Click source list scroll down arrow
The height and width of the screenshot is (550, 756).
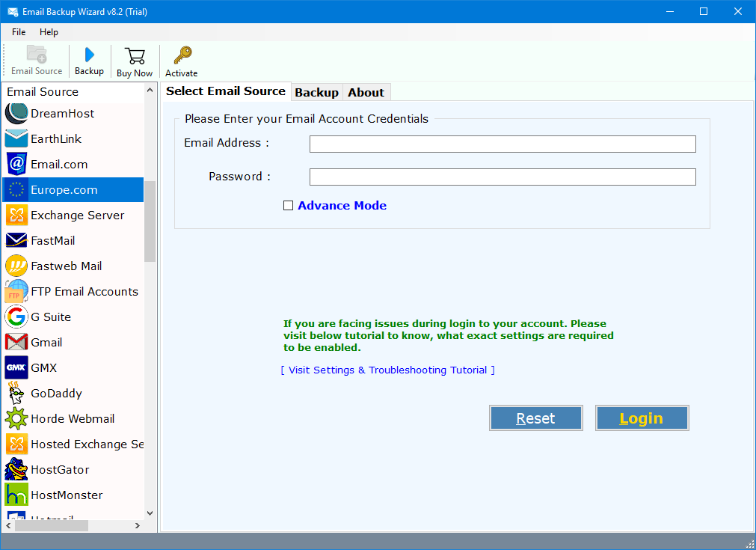(150, 513)
